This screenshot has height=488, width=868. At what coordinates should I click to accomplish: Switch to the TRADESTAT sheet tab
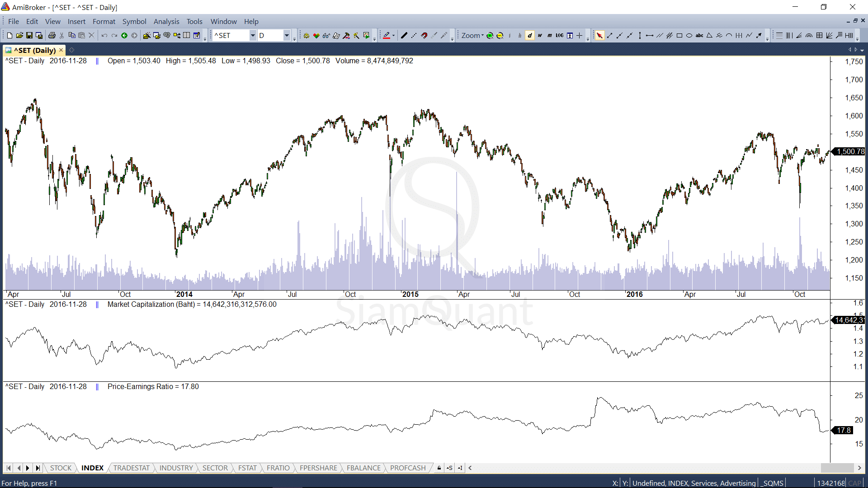tap(131, 468)
